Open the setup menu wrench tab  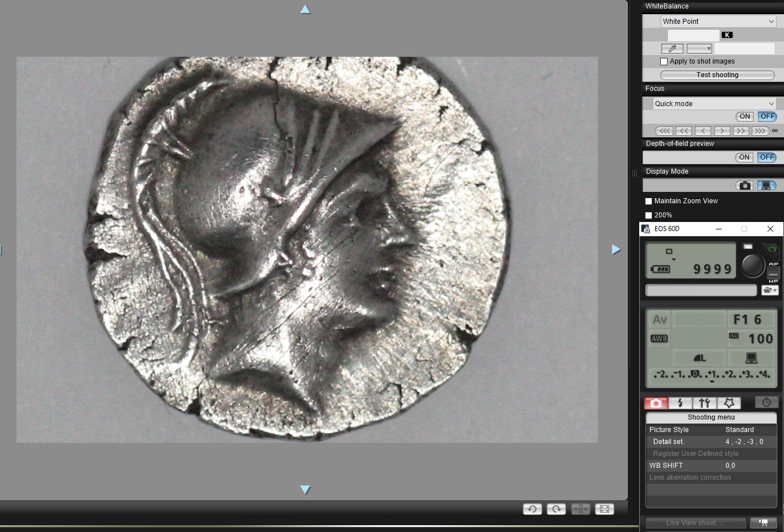[705, 403]
